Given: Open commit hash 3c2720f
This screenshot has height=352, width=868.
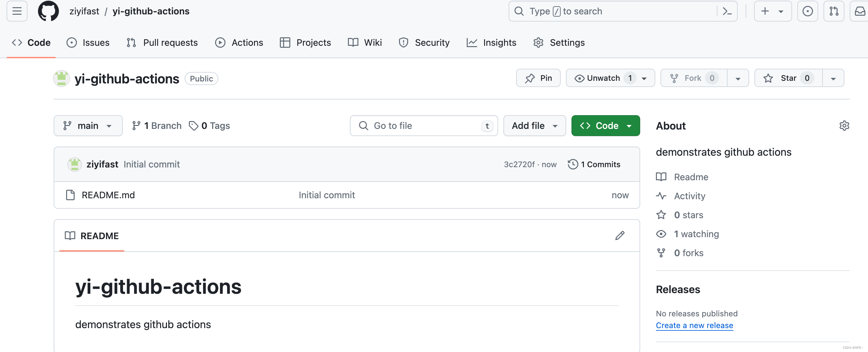Looking at the screenshot, I should [x=519, y=164].
